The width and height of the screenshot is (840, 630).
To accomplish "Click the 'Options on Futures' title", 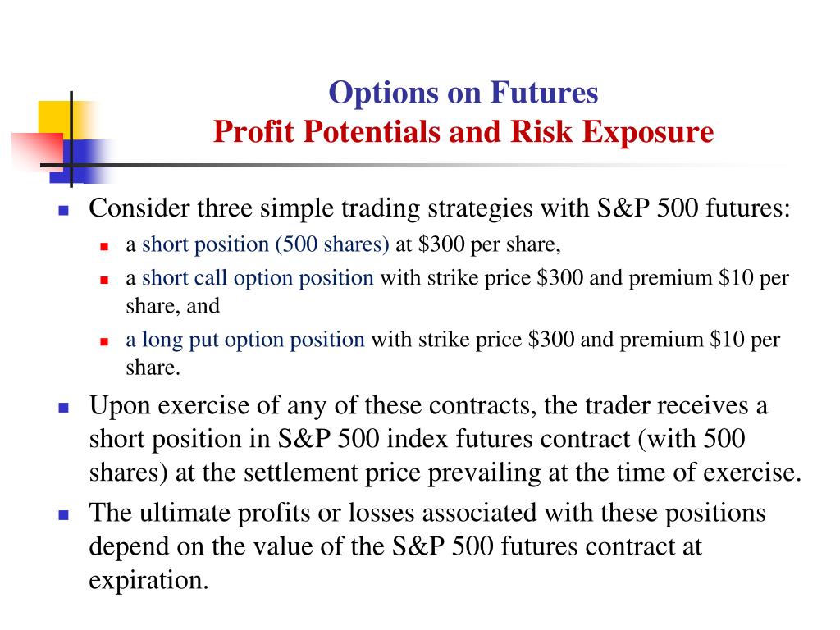I will pyautogui.click(x=463, y=94).
